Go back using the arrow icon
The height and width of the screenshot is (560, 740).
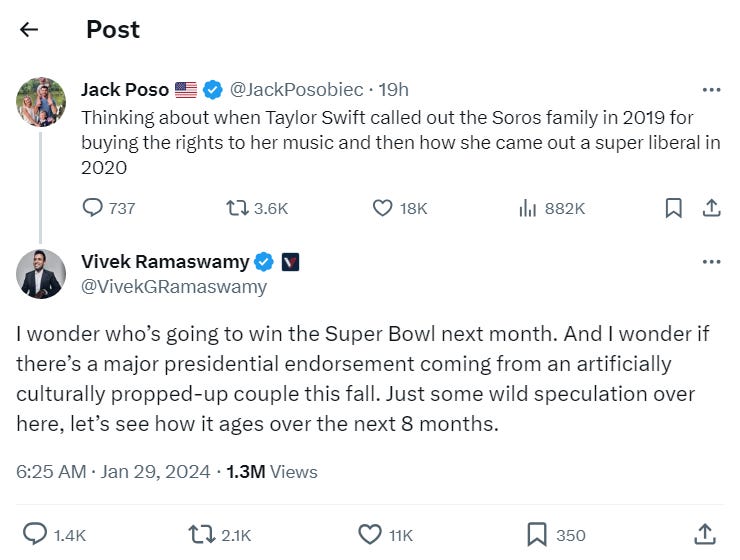coord(29,30)
